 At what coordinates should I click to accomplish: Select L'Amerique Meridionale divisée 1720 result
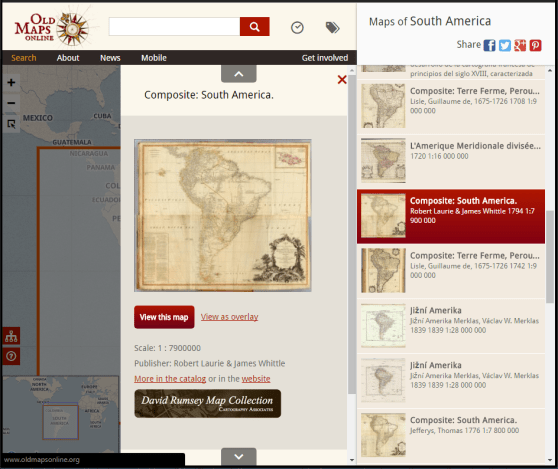click(x=451, y=161)
